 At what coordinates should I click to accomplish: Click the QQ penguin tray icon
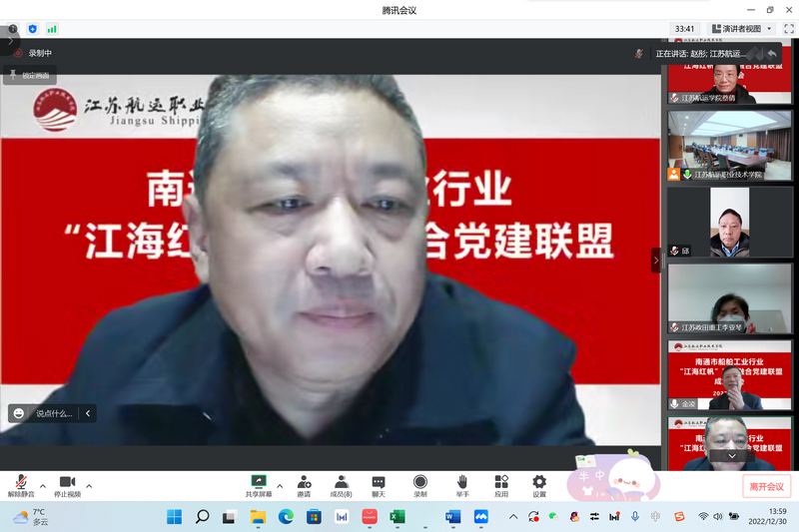(574, 517)
